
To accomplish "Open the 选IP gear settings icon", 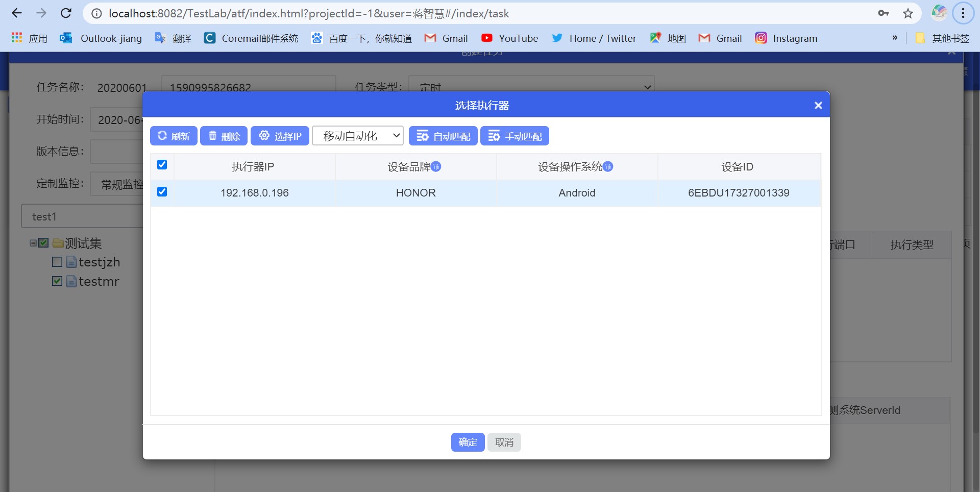I will [265, 136].
